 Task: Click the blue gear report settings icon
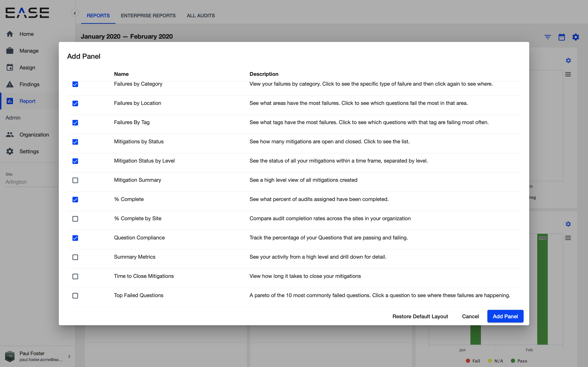click(576, 37)
